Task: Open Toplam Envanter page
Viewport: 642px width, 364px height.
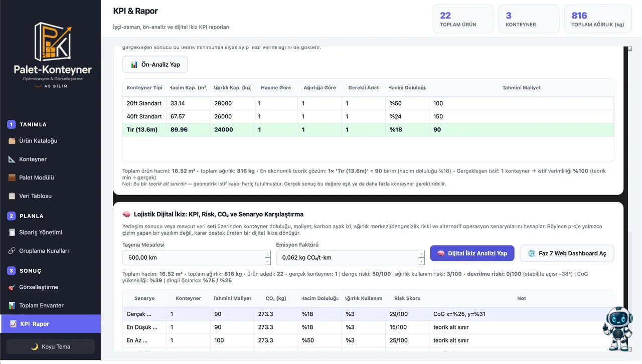Action: point(50,305)
